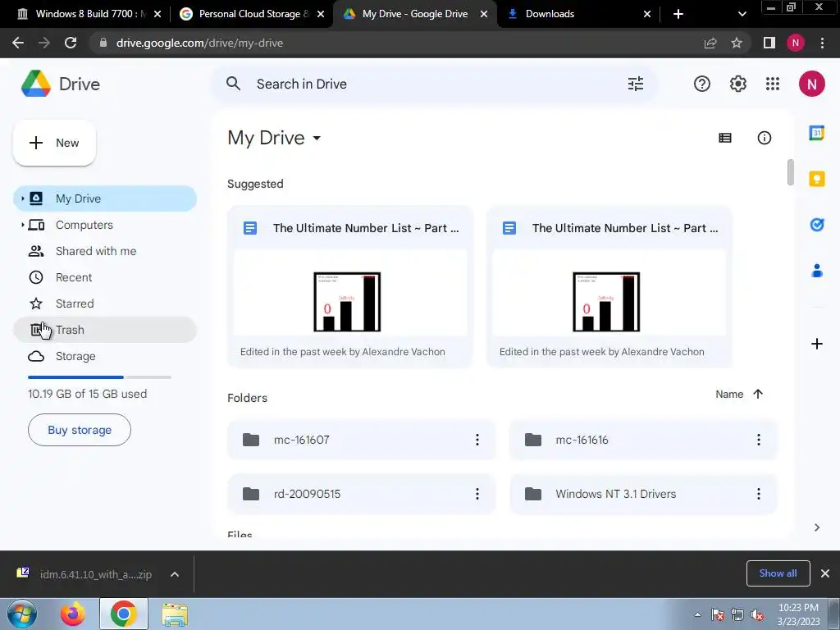The image size is (840, 630).
Task: Open the Google account avatar N in Drive
Action: tap(811, 84)
